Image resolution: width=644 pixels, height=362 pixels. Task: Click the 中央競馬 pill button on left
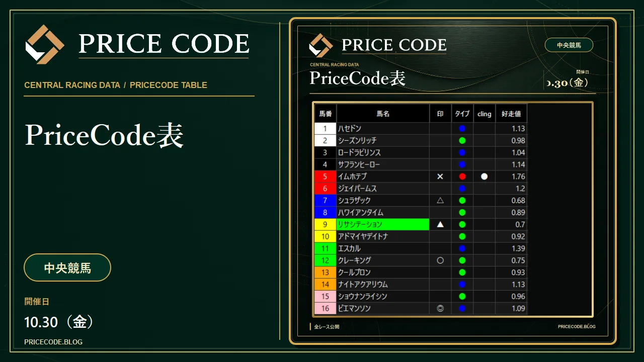(67, 267)
